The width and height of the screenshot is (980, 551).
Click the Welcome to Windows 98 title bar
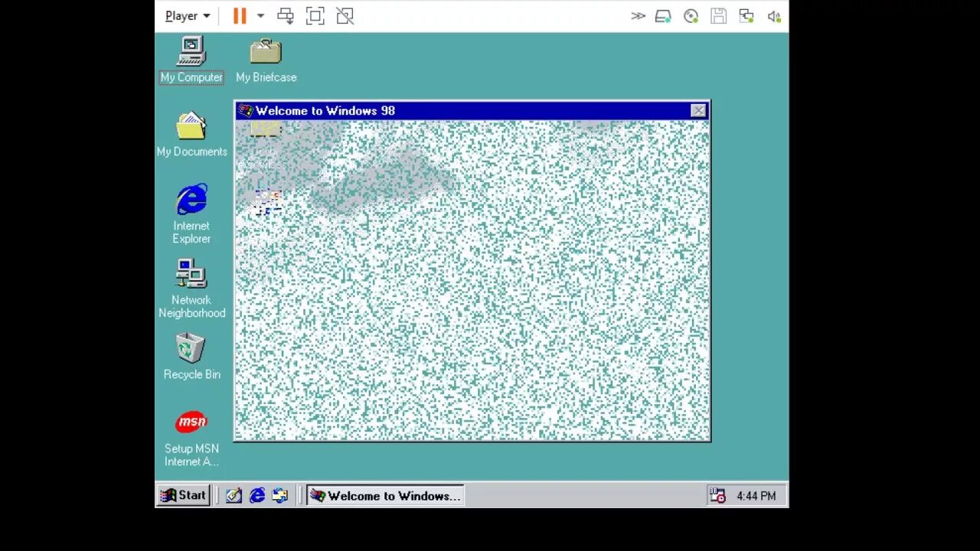(x=472, y=111)
